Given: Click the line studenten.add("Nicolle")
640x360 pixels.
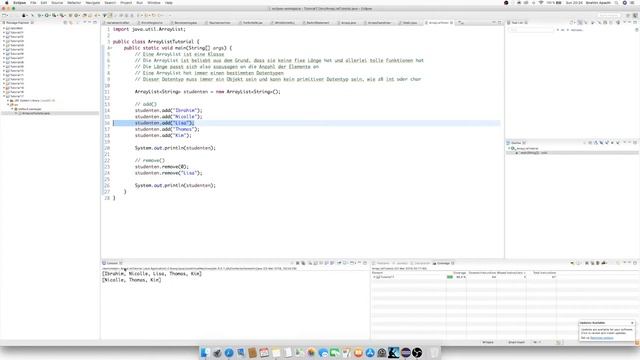Looking at the screenshot, I should (x=169, y=117).
